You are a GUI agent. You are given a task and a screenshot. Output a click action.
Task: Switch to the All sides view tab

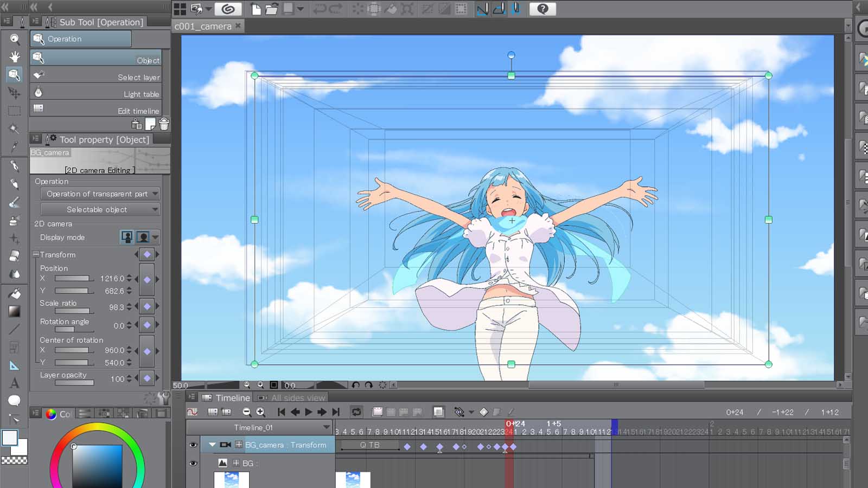tap(292, 397)
